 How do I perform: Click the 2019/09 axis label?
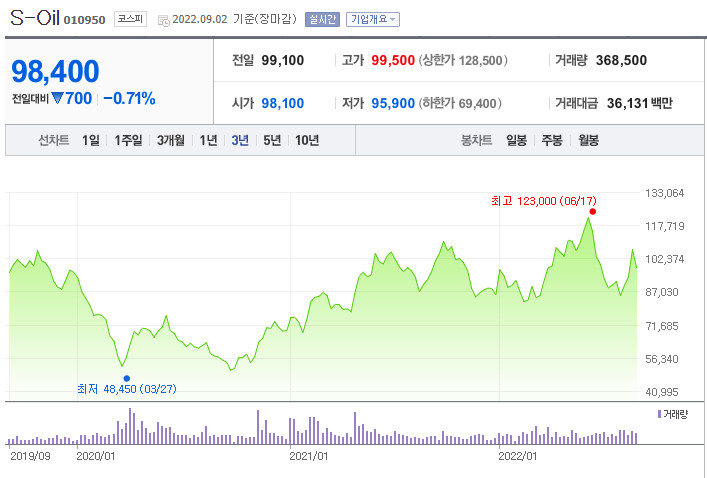(30, 456)
